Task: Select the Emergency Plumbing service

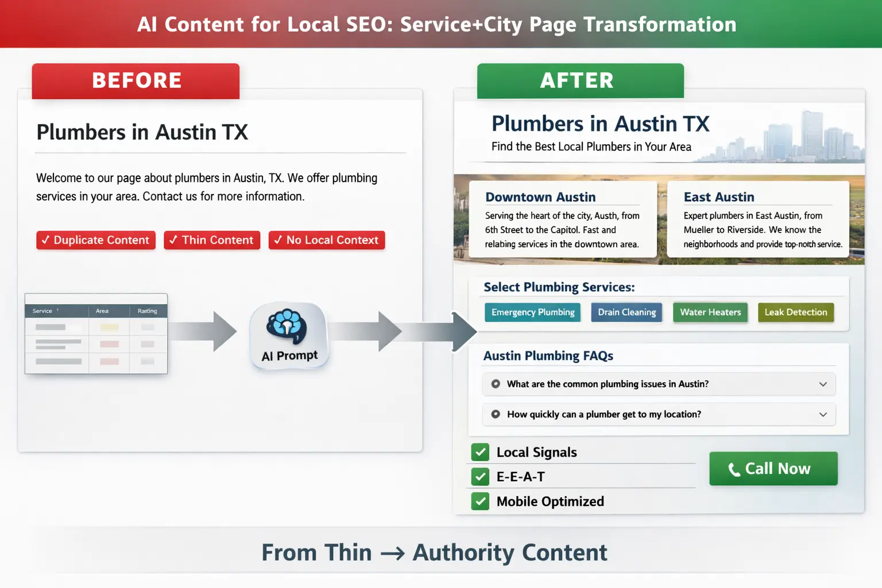Action: [x=532, y=312]
